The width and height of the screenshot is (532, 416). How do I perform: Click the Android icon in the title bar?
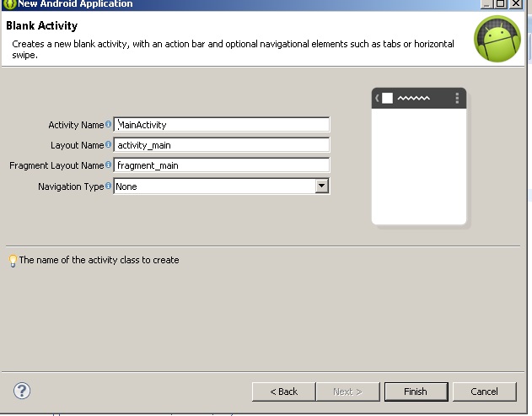(x=10, y=4)
